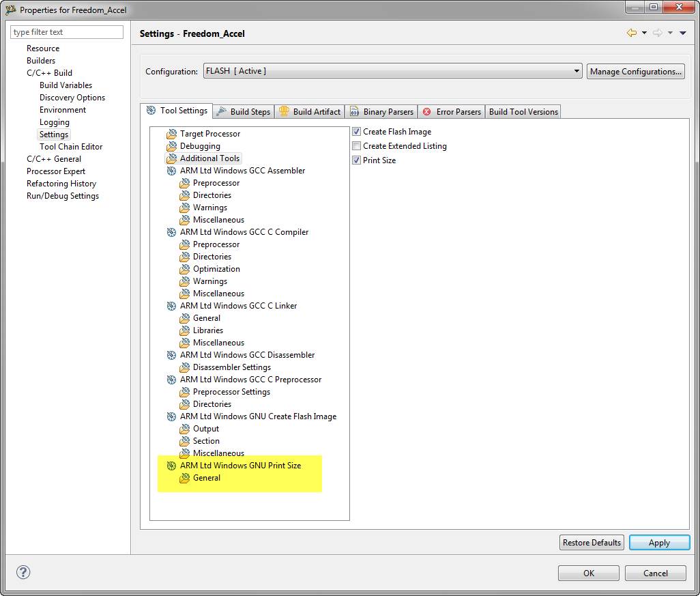
Task: Click the Optimization settings folder icon
Action: (x=184, y=269)
